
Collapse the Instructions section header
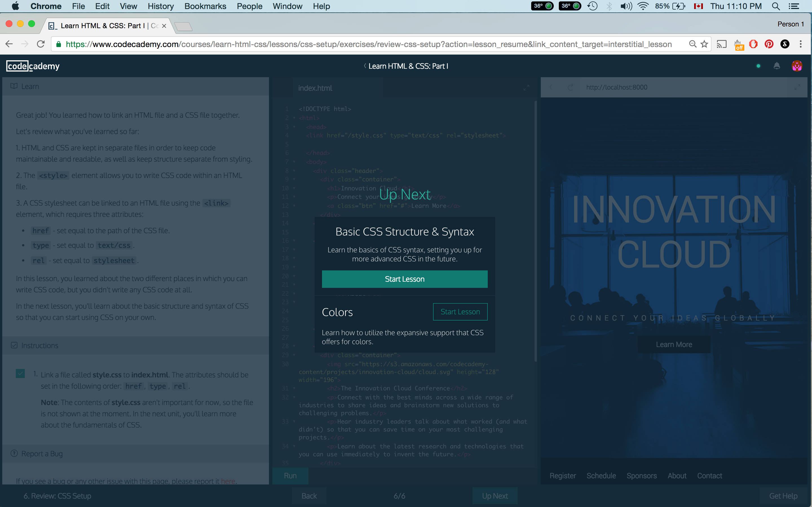[39, 345]
